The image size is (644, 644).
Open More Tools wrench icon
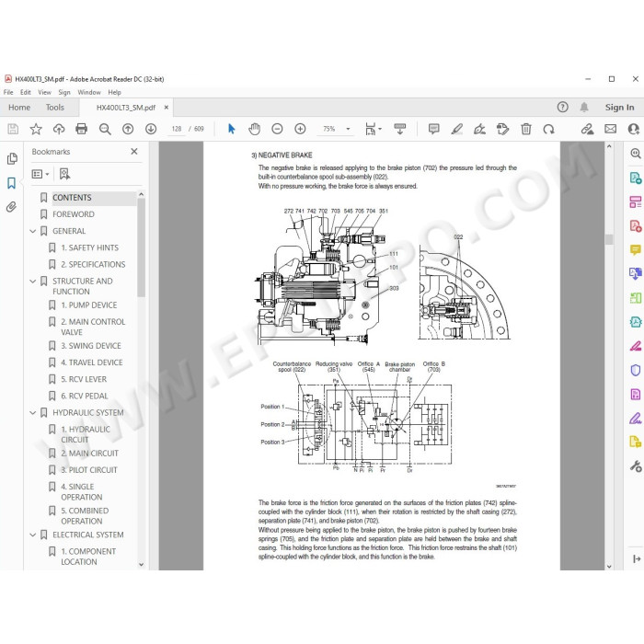(x=636, y=466)
